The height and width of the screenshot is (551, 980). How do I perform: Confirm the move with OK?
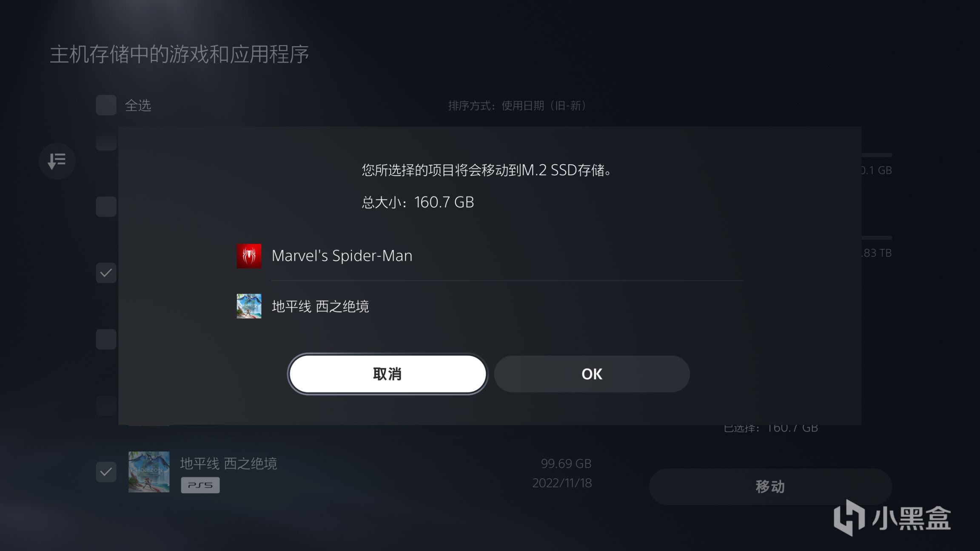(592, 374)
